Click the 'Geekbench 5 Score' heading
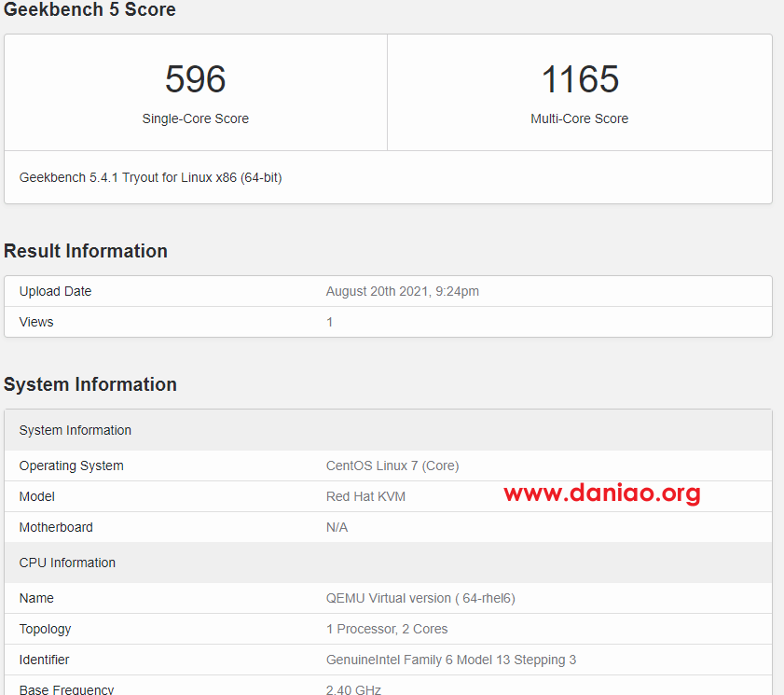The width and height of the screenshot is (784, 695). [x=90, y=9]
